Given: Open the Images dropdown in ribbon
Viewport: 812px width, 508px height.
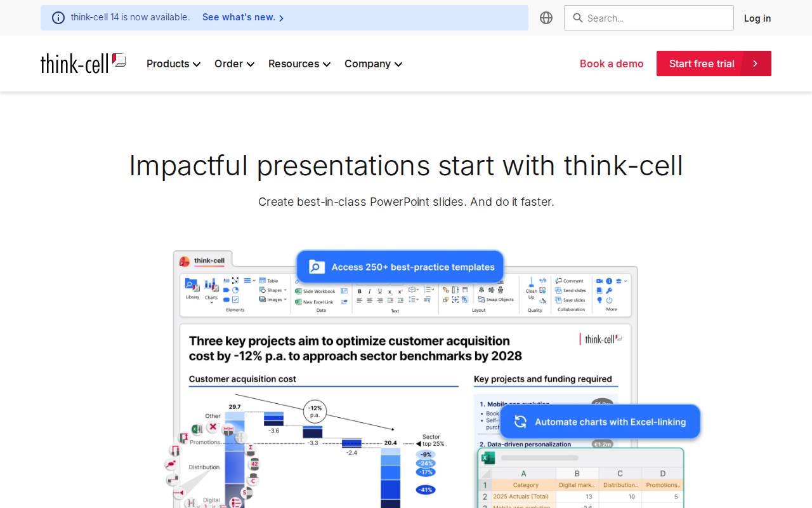Looking at the screenshot, I should click(273, 300).
